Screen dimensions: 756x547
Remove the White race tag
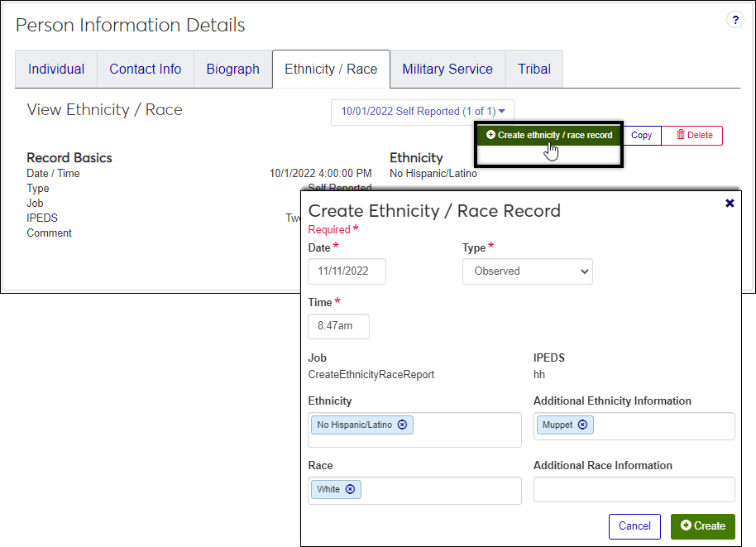(x=350, y=489)
